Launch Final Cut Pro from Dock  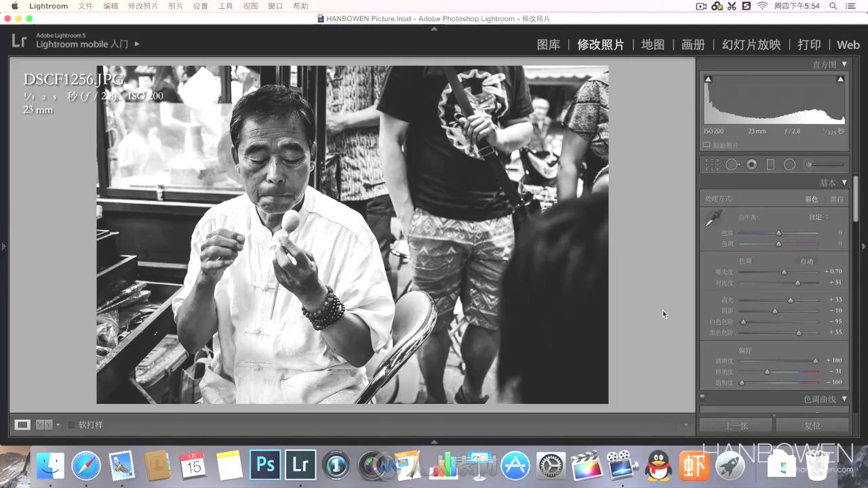click(x=587, y=466)
